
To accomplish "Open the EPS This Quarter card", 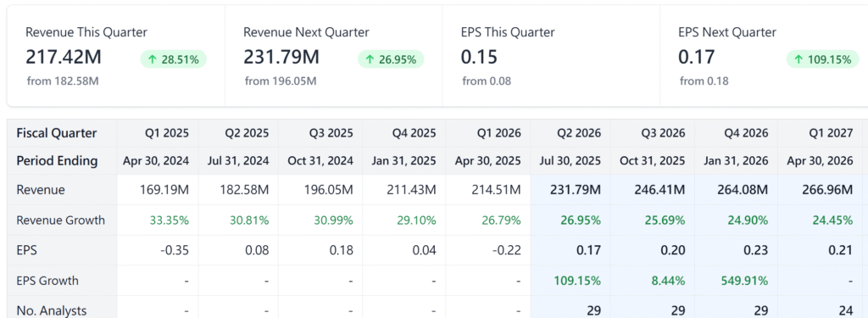I will pyautogui.click(x=551, y=55).
